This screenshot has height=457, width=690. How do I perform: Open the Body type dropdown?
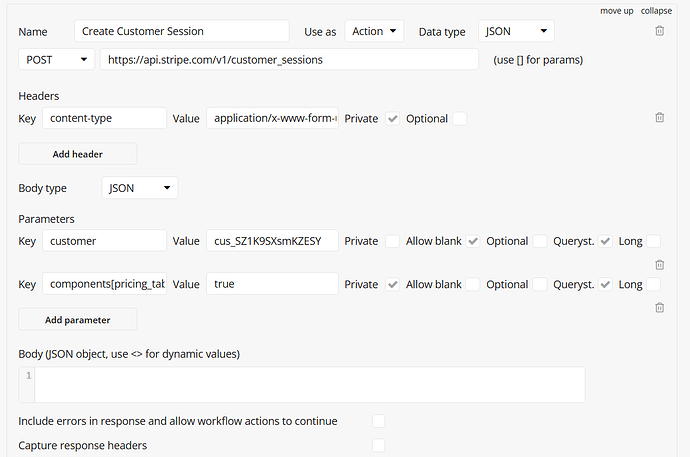pos(140,187)
